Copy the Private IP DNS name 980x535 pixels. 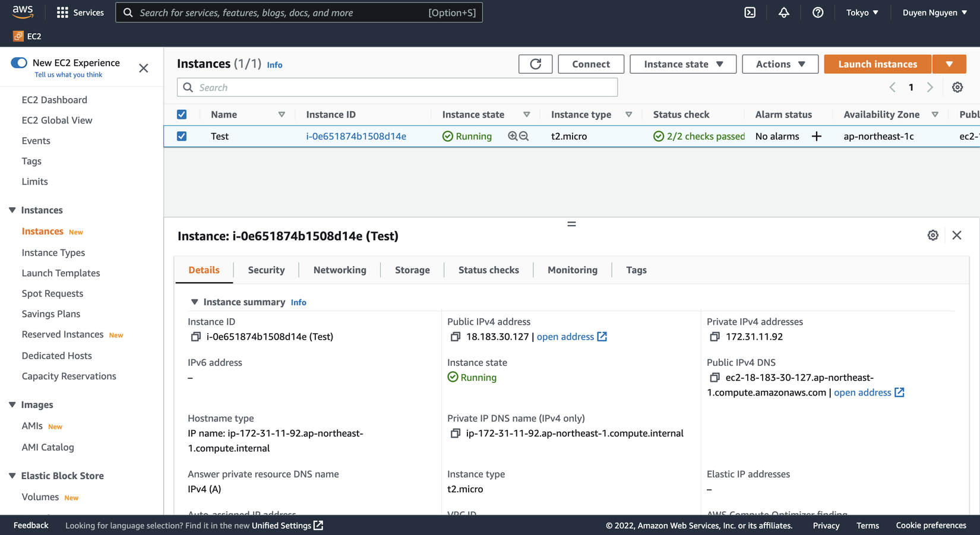[455, 433]
